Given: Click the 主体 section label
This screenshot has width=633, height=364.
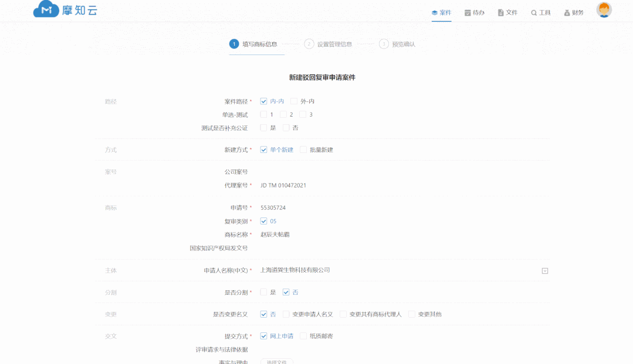Looking at the screenshot, I should point(111,270).
